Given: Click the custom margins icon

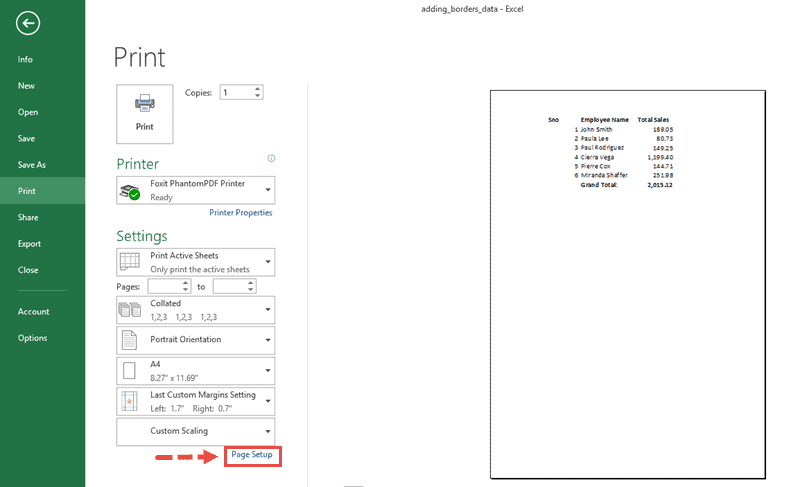Looking at the screenshot, I should tap(130, 401).
